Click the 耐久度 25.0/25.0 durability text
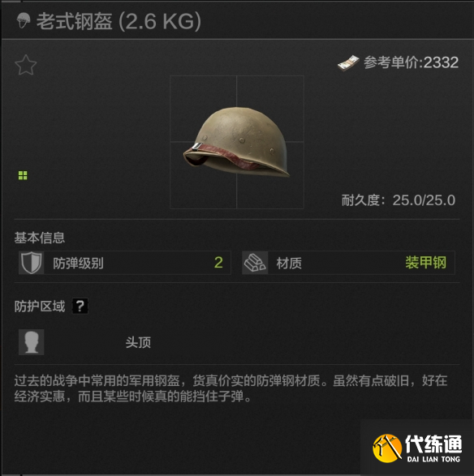The width and height of the screenshot is (474, 476). pyautogui.click(x=399, y=200)
